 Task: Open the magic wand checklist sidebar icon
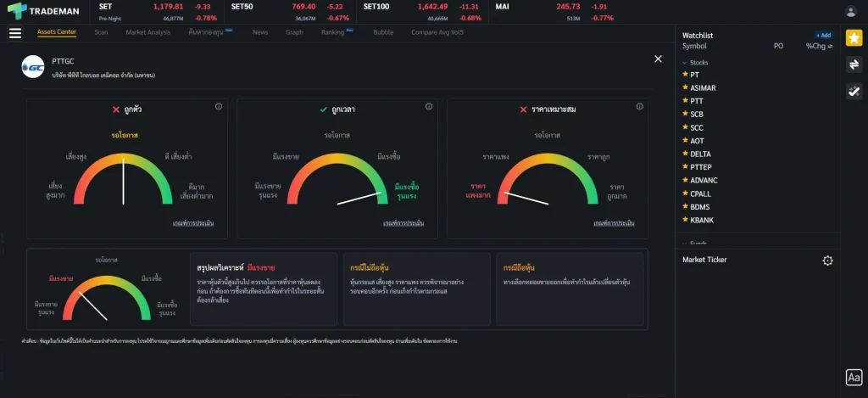[854, 92]
